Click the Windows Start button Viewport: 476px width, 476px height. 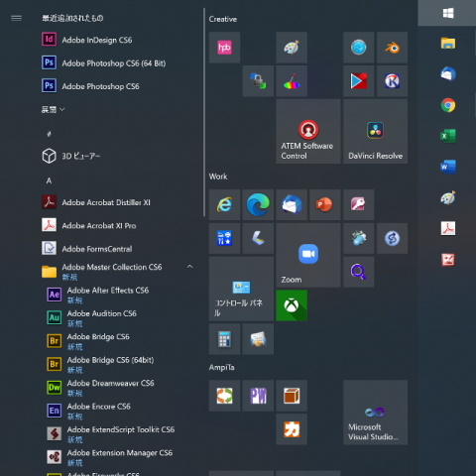pos(448,13)
